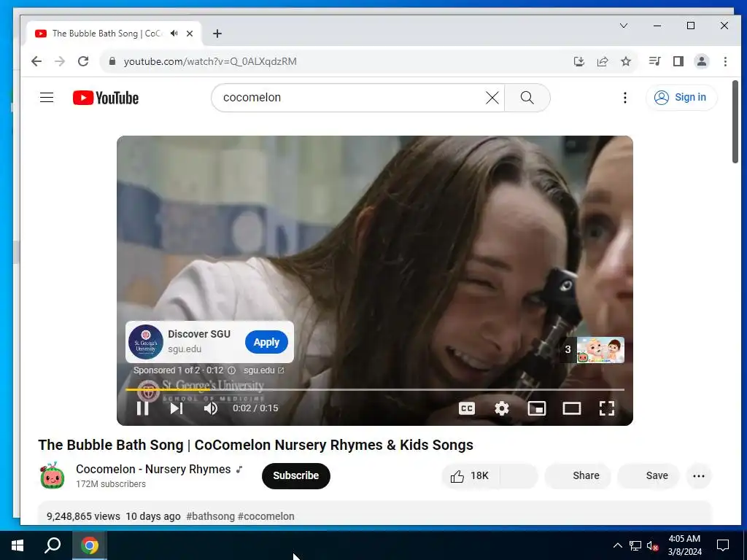The image size is (747, 560).
Task: Open Chrome three-dot menu
Action: (725, 61)
